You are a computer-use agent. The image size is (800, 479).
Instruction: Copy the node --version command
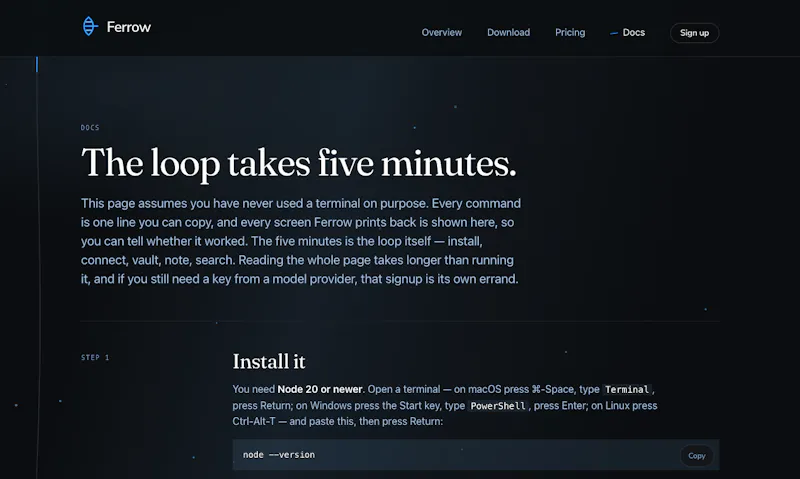(696, 456)
